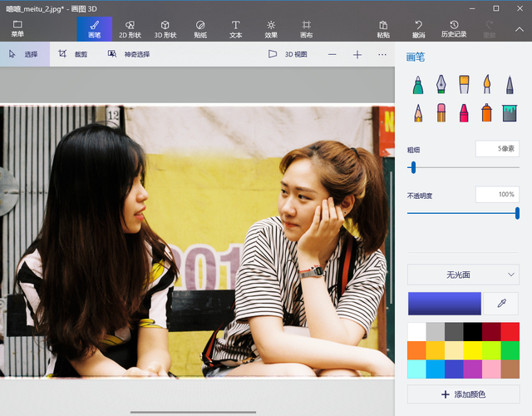Screen dimensions: 532x416
Task: Click the 撤消 undo button
Action: tap(418, 29)
